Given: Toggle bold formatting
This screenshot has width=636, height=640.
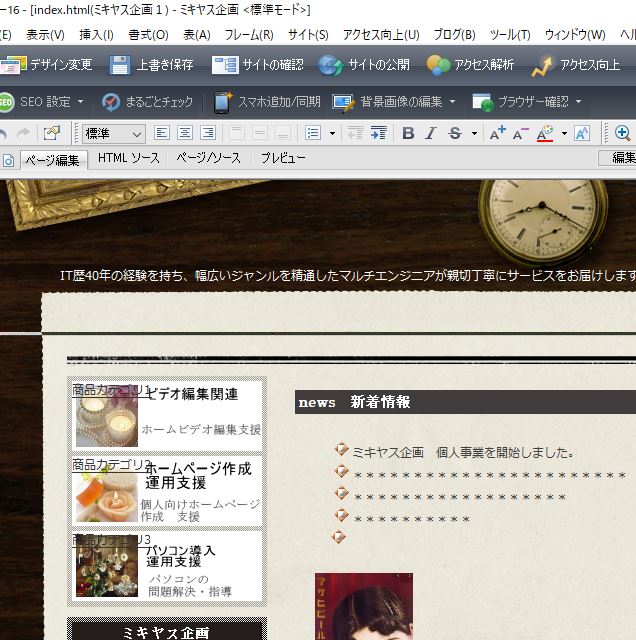Looking at the screenshot, I should tap(408, 133).
